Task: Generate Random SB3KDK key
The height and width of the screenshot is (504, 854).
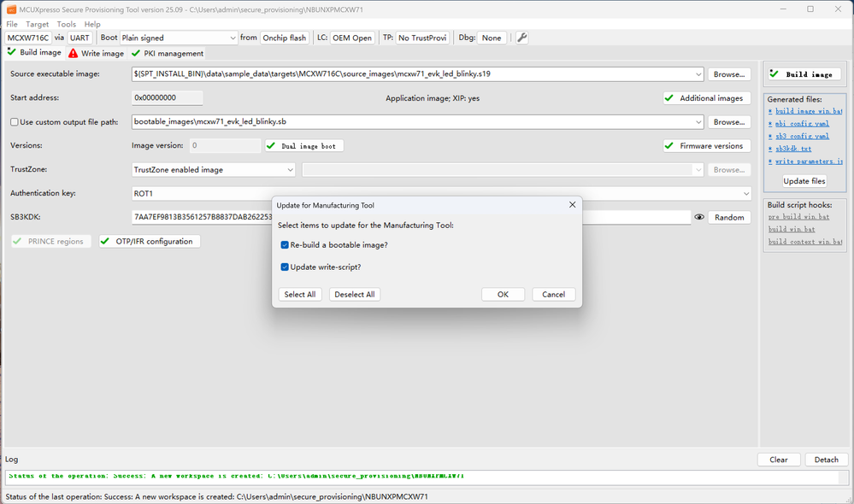Action: (729, 217)
